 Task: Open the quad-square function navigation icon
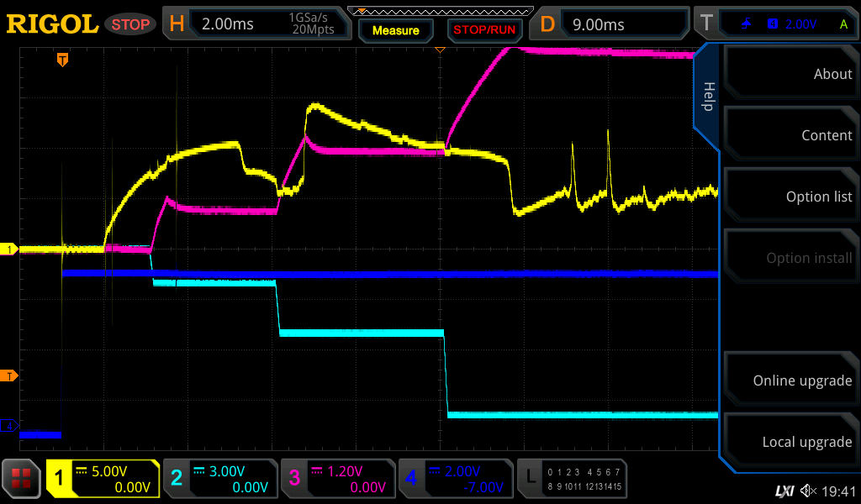22,479
